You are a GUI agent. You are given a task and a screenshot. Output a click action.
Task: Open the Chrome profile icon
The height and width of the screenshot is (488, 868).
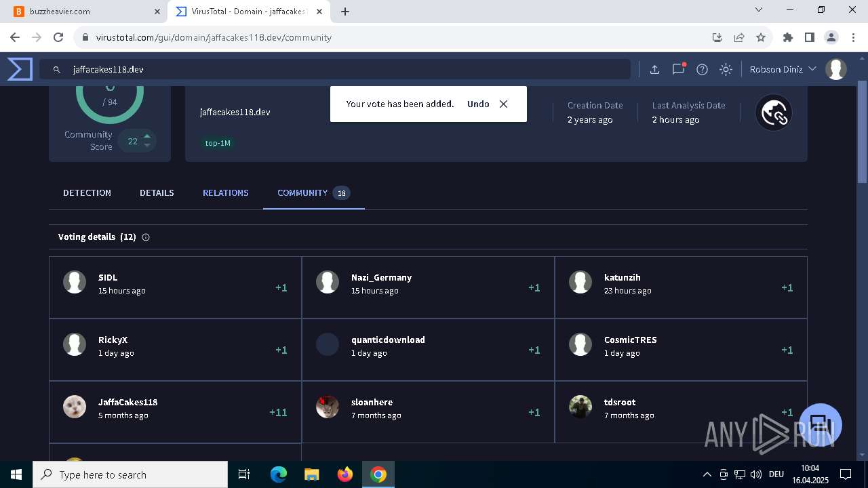pyautogui.click(x=831, y=37)
